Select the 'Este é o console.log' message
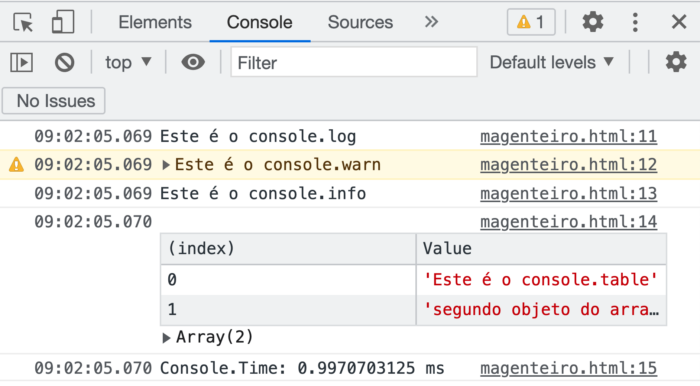Screen dimensions: 700x386 (258, 136)
